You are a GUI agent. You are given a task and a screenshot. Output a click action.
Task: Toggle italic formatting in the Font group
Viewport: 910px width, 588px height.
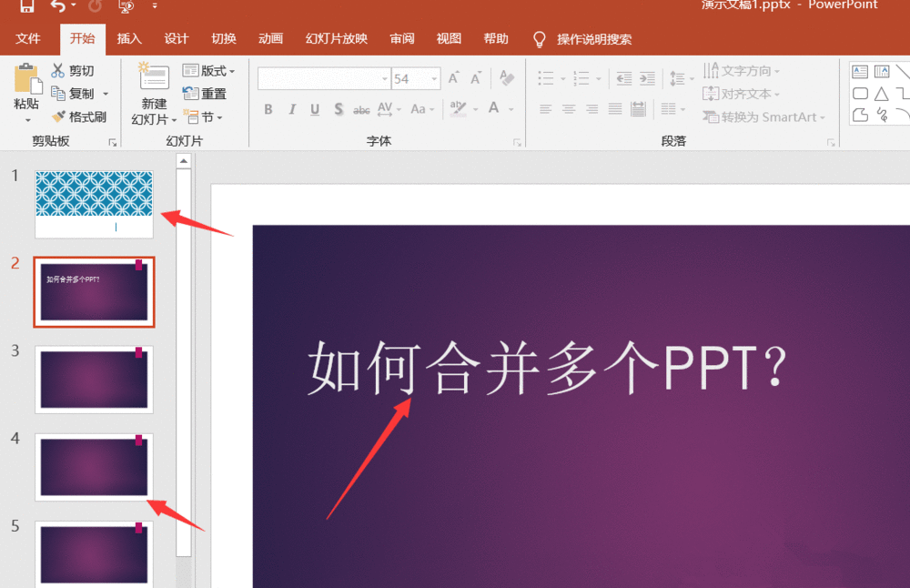click(291, 109)
